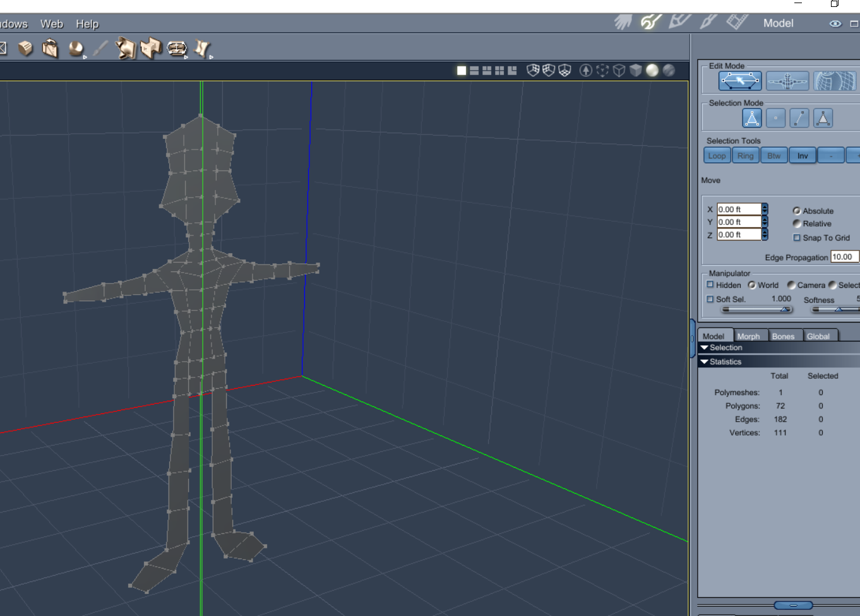
Task: Choose the mesh edit mode button
Action: point(740,81)
